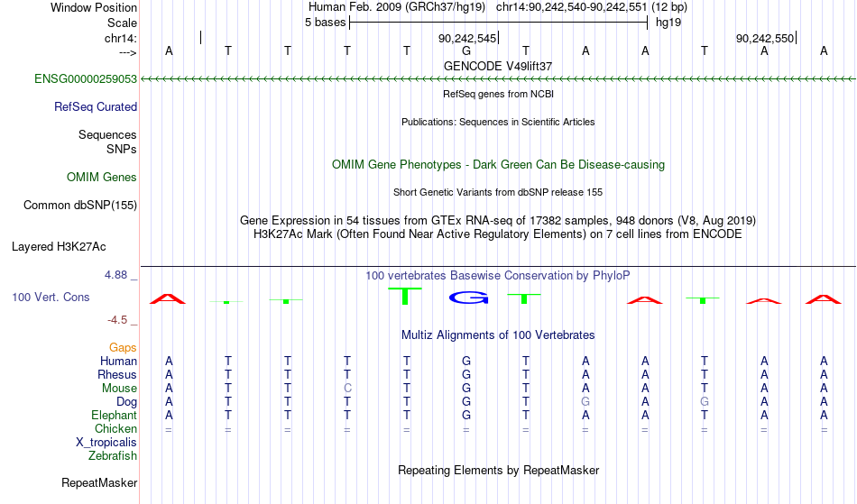
Task: Click the tall green T PhyloP logo letter
Action: click(x=405, y=296)
